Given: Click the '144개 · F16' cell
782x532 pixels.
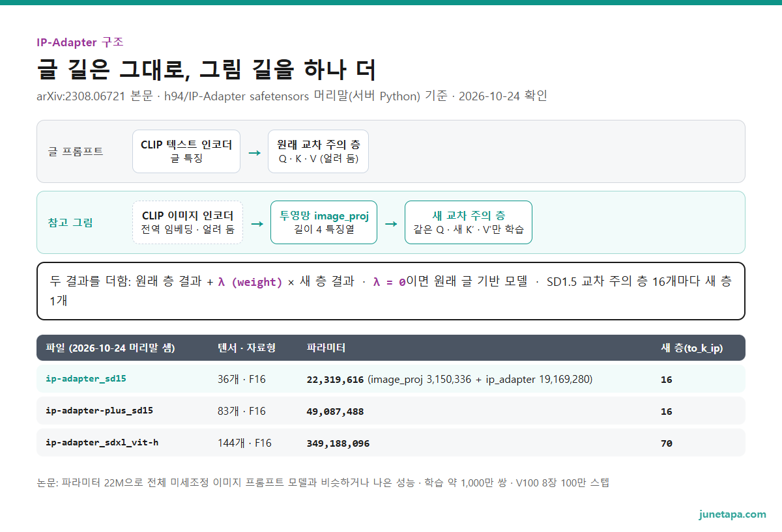Looking at the screenshot, I should point(244,443).
